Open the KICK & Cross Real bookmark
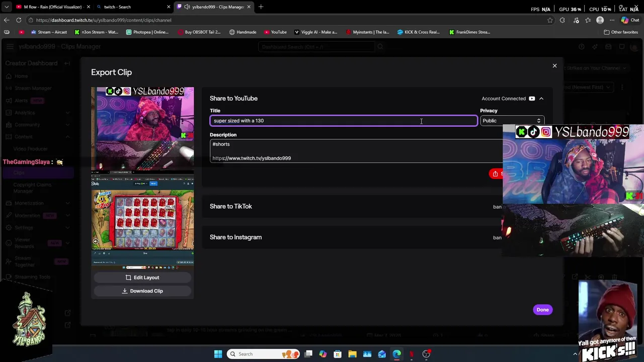The width and height of the screenshot is (644, 362). (419, 32)
